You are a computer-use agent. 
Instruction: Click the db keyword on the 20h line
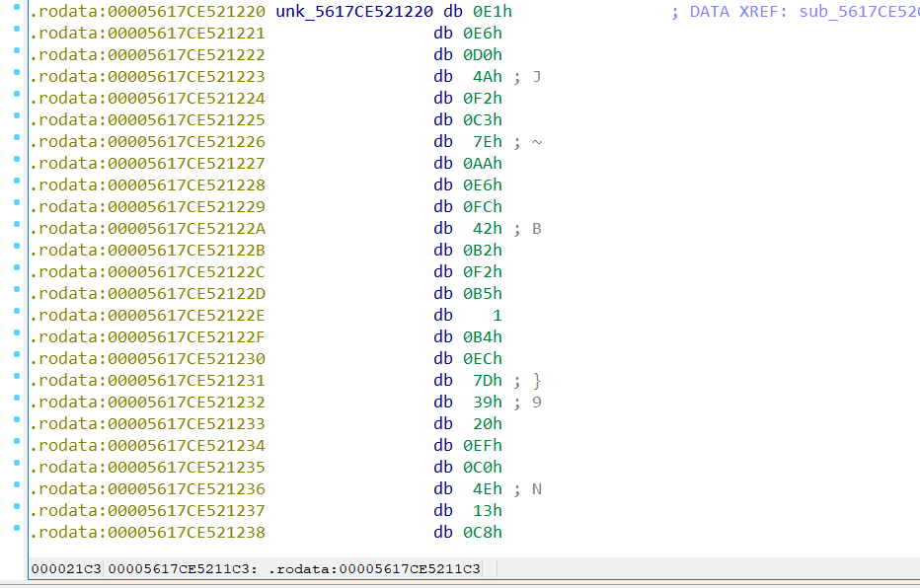[x=444, y=423]
